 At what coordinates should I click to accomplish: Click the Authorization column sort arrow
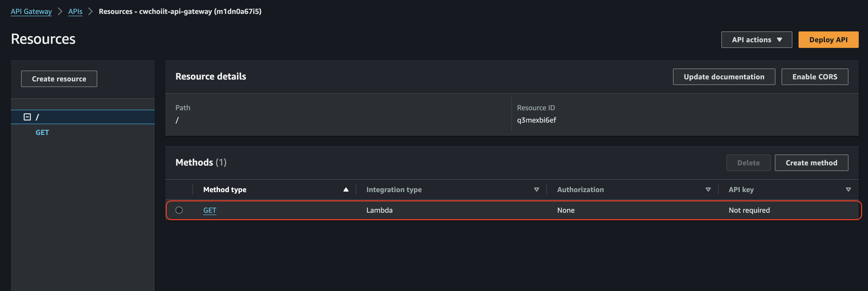708,190
